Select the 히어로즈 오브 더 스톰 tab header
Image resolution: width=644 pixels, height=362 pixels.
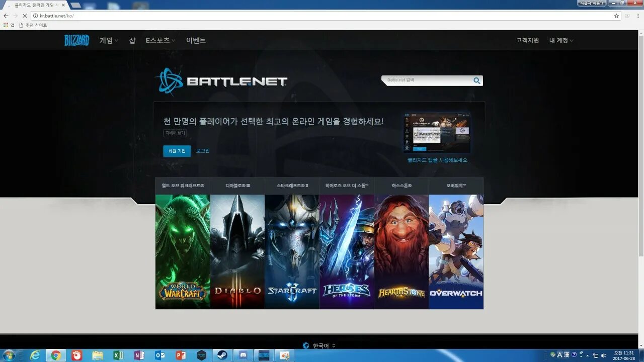[x=347, y=186]
